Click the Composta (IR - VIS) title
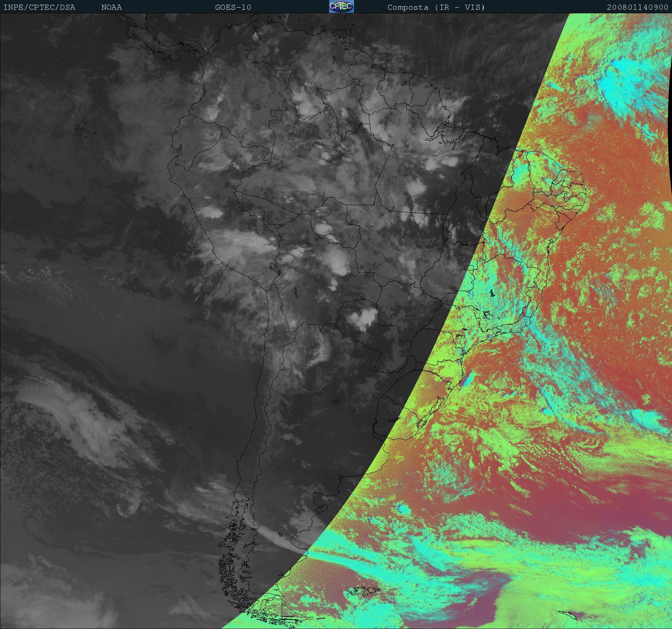This screenshot has width=672, height=629. tap(436, 7)
